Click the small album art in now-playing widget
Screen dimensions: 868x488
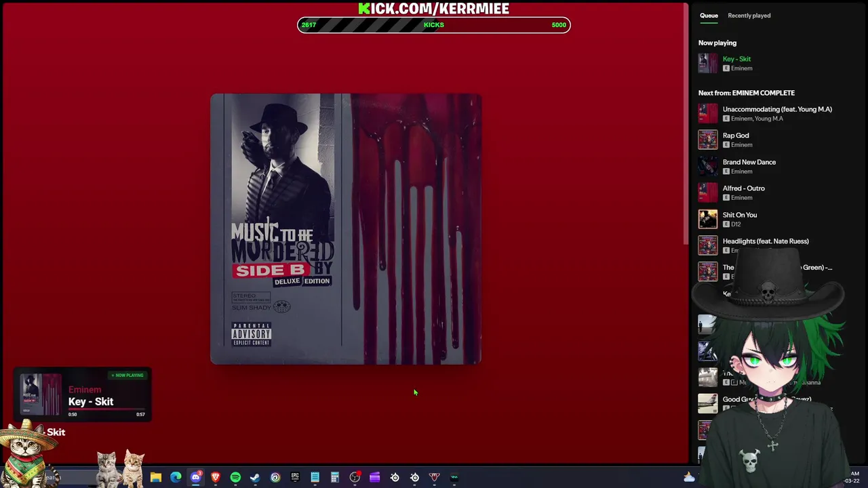[40, 394]
